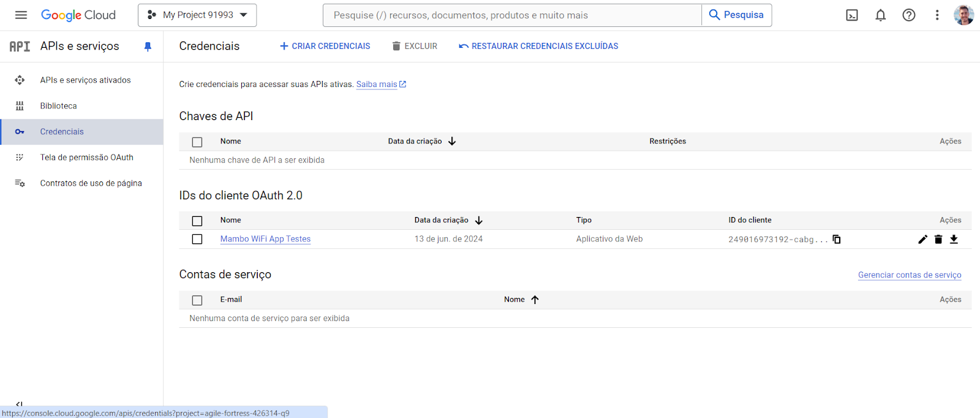Activate Cloud Shell terminal icon

852,15
